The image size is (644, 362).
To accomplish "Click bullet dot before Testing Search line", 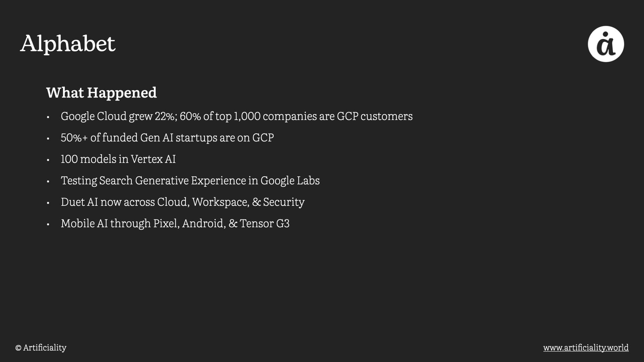I will pyautogui.click(x=48, y=182).
